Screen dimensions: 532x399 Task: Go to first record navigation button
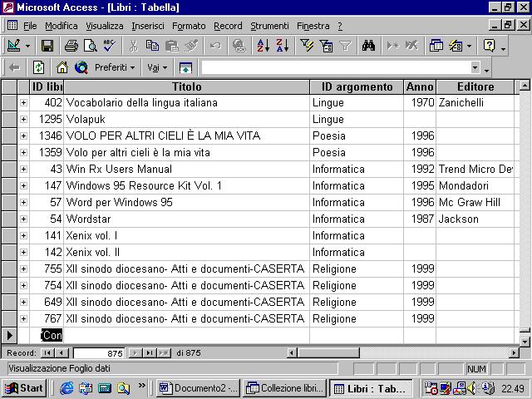click(47, 352)
